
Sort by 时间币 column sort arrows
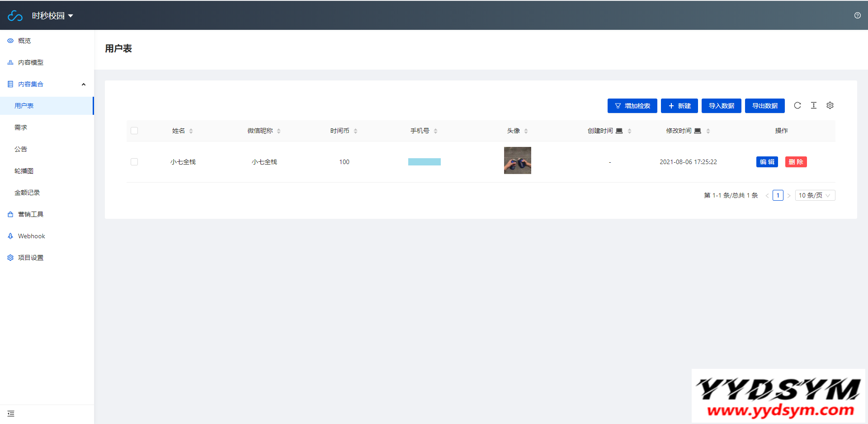[x=356, y=131]
